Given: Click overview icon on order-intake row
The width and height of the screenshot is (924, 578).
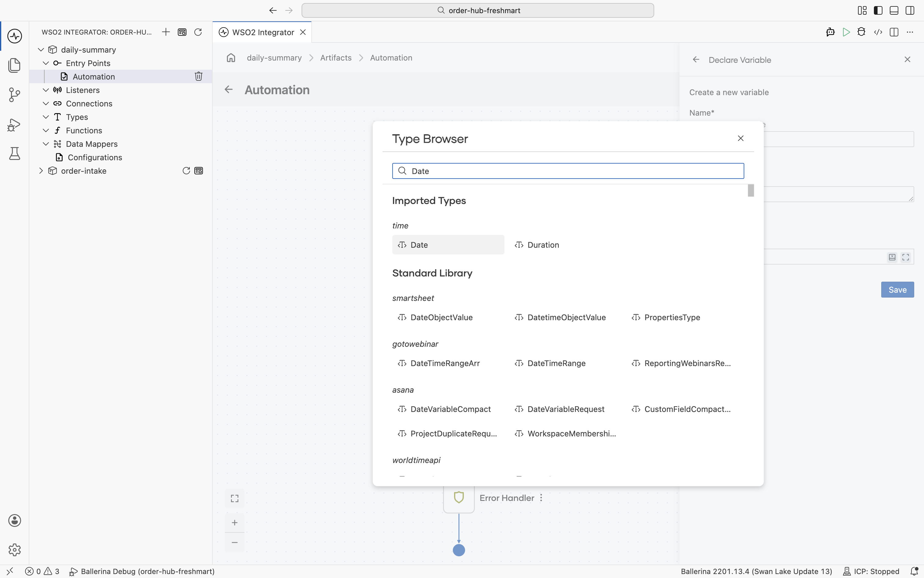Looking at the screenshot, I should (x=199, y=171).
